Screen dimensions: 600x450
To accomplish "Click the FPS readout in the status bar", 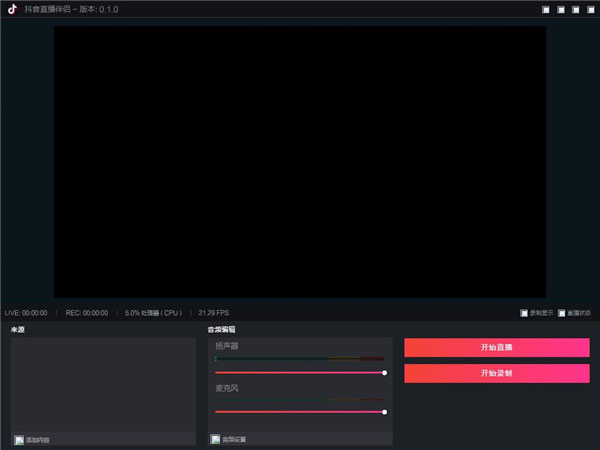I will pyautogui.click(x=214, y=313).
